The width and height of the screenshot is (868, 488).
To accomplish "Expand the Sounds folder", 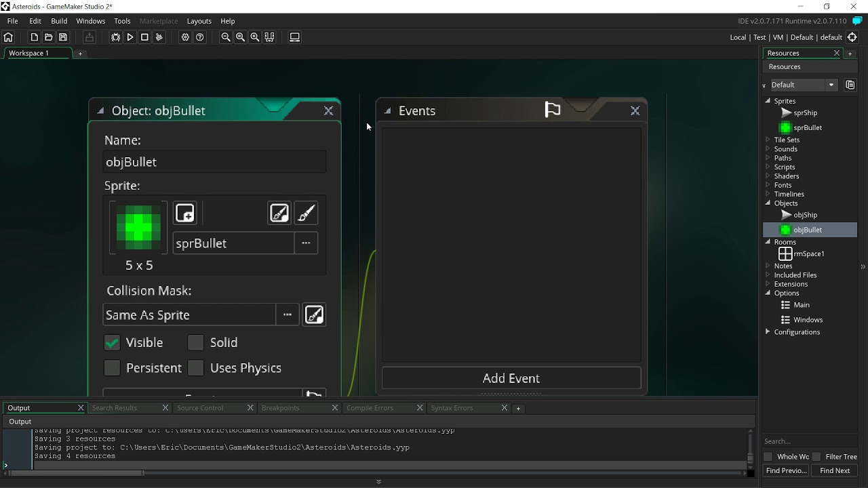I will pos(768,148).
